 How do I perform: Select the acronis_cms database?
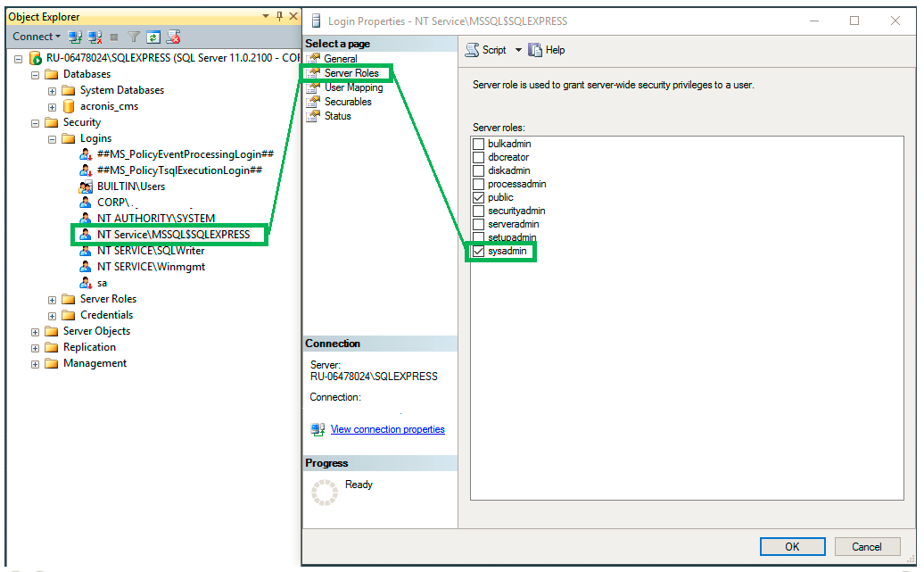point(109,106)
